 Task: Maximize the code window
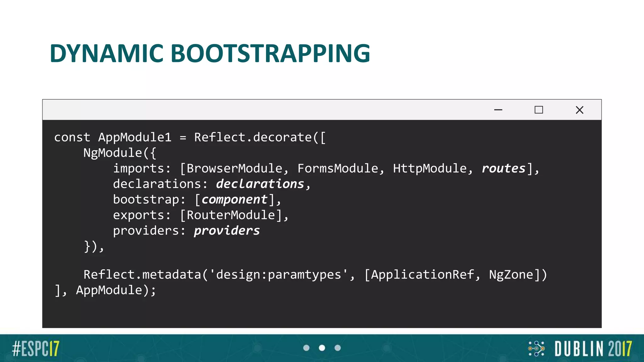pyautogui.click(x=539, y=110)
